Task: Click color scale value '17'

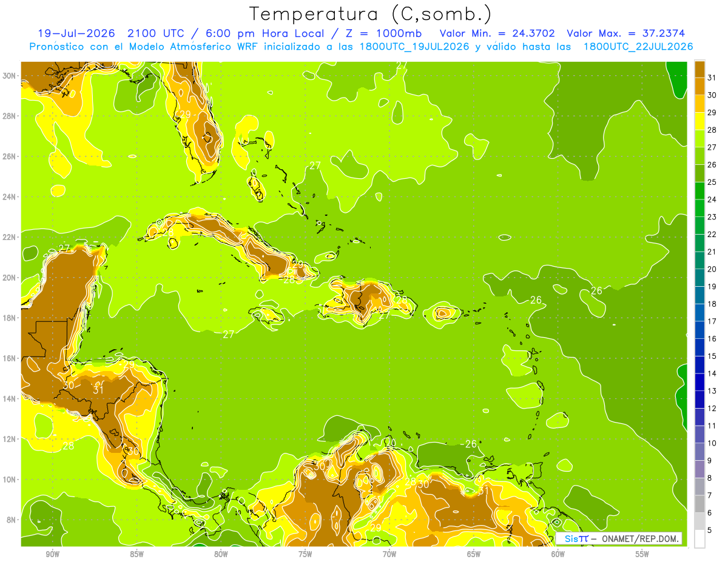Action: (712, 321)
